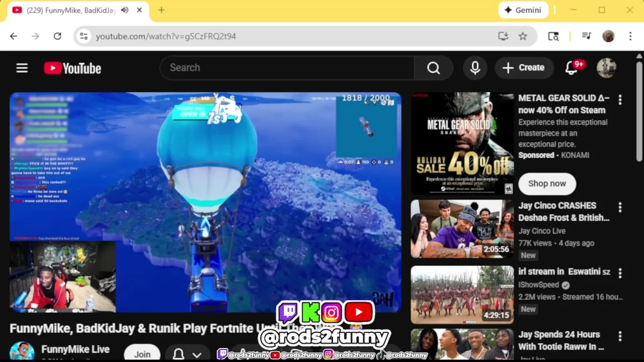The width and height of the screenshot is (644, 362).
Task: Open notifications bell with 9+ badge
Action: pos(572,68)
